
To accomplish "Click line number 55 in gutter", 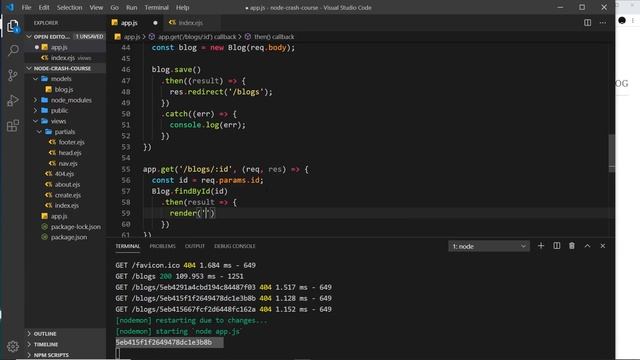I will click(126, 169).
